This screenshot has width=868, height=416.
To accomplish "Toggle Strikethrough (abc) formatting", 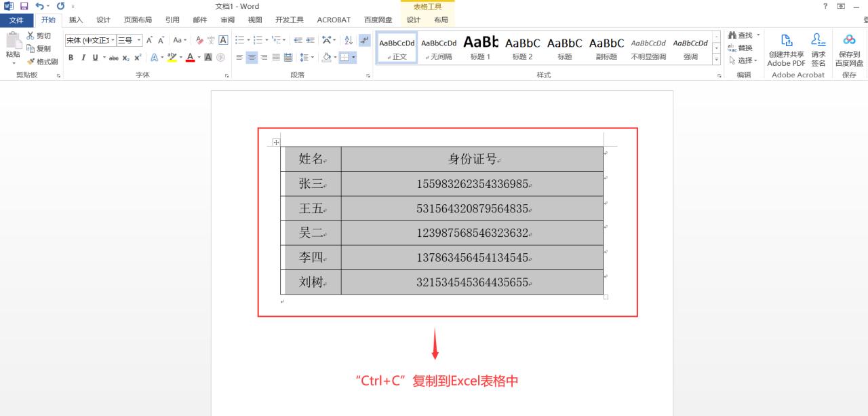I will (x=113, y=58).
